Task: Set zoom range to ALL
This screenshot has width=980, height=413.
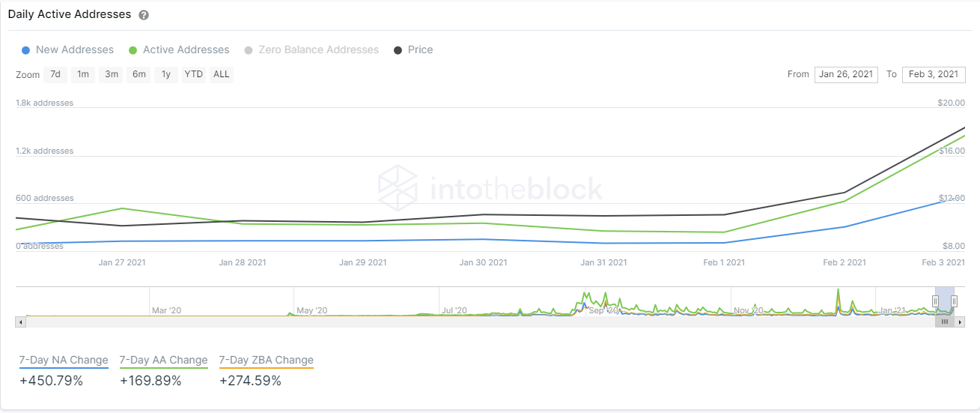Action: pos(222,74)
